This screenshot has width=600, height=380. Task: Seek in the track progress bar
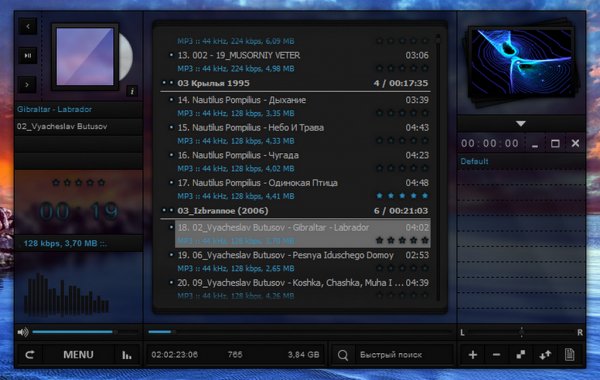(x=300, y=332)
